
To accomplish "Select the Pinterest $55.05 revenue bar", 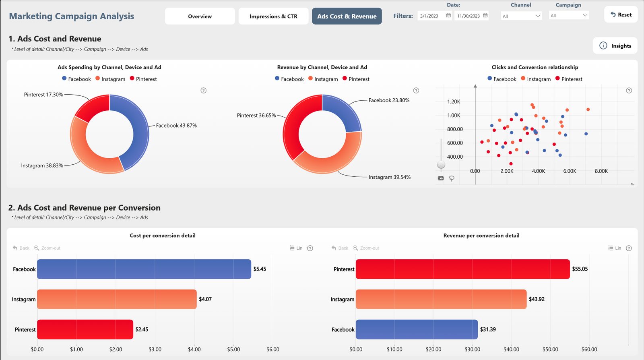I will [x=463, y=269].
